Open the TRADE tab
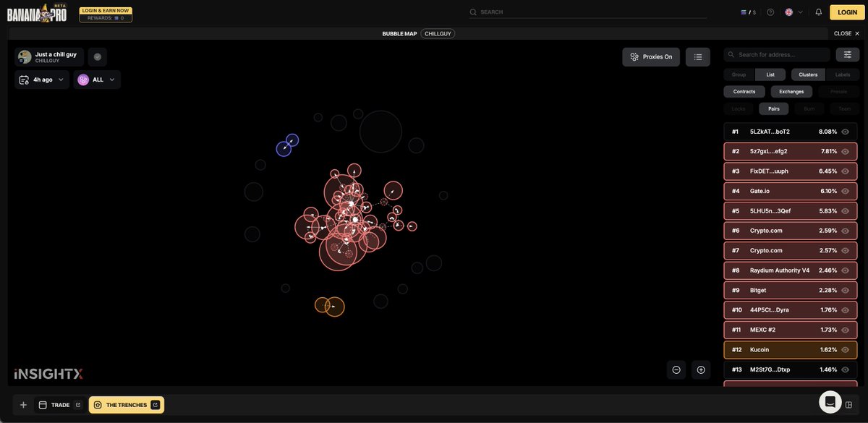Image resolution: width=868 pixels, height=423 pixels. coord(59,405)
